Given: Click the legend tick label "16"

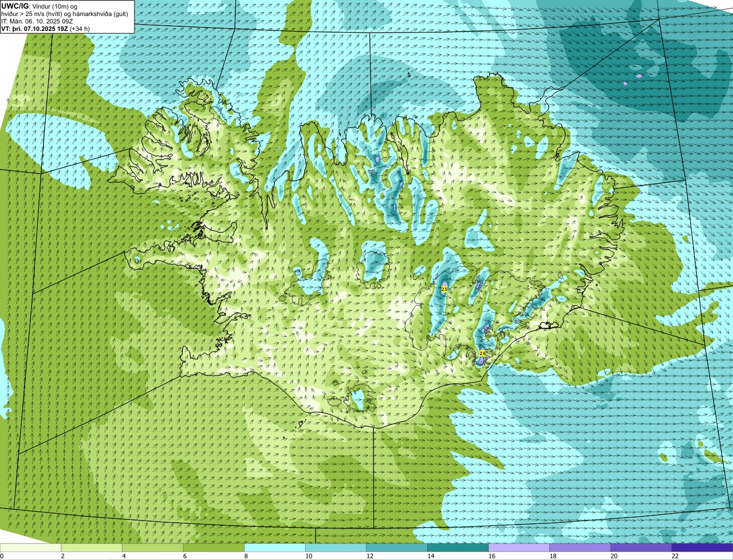Looking at the screenshot, I should pyautogui.click(x=492, y=556).
